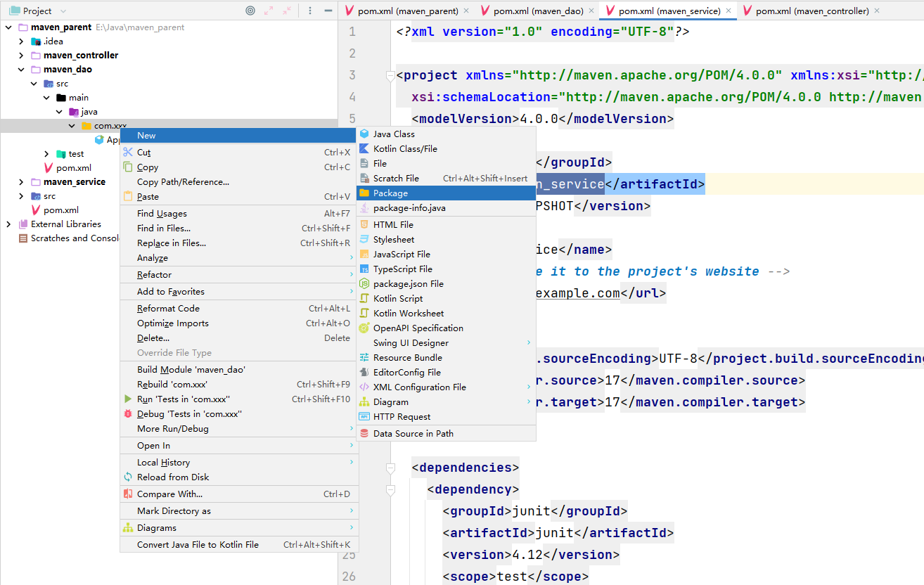Open Add to Favorites submenu
Image resolution: width=924 pixels, height=585 pixels.
(x=239, y=292)
